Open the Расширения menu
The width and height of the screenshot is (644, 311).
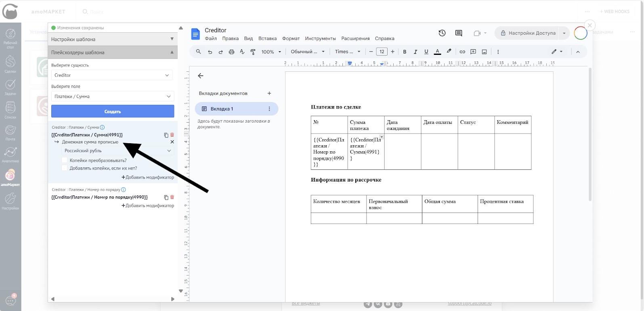[x=355, y=38]
